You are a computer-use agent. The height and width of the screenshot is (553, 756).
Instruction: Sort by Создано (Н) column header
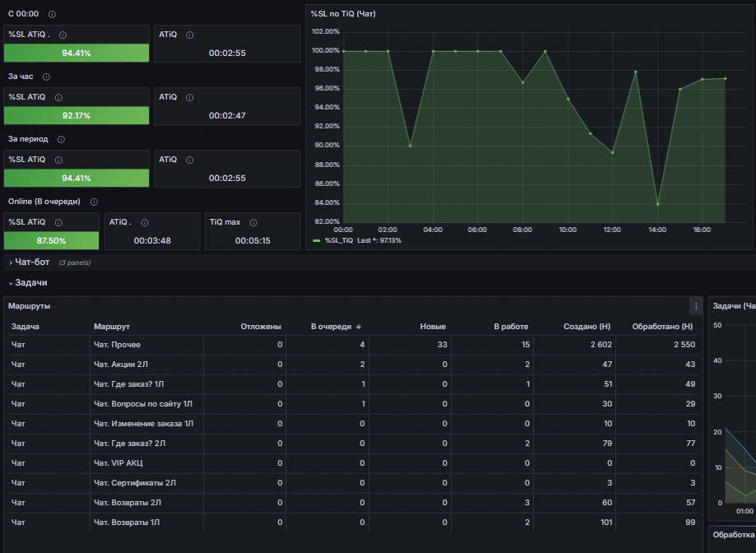click(x=587, y=327)
